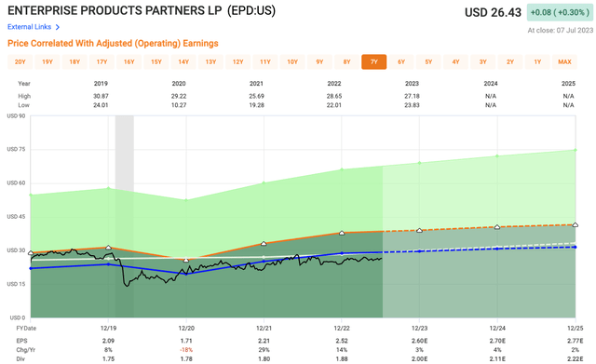Select the 10Y range tab
This screenshot has width=596, height=364.
pyautogui.click(x=292, y=62)
